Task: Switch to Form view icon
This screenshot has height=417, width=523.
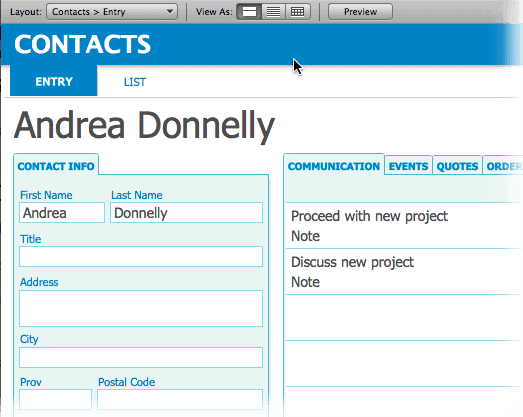Action: pos(249,12)
